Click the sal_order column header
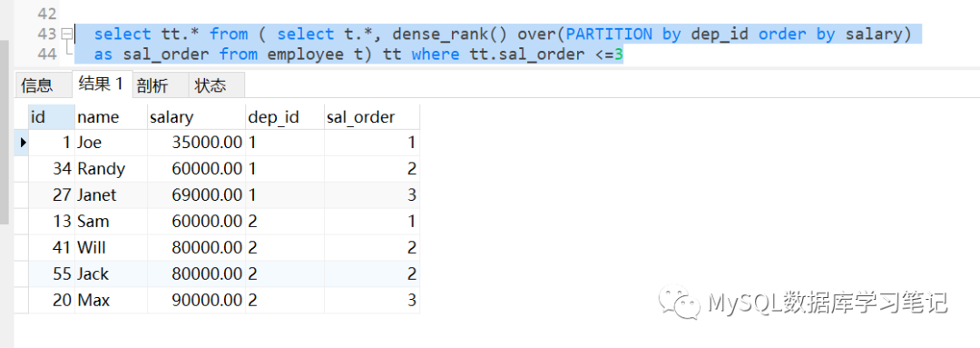This screenshot has width=980, height=348. coord(371,117)
